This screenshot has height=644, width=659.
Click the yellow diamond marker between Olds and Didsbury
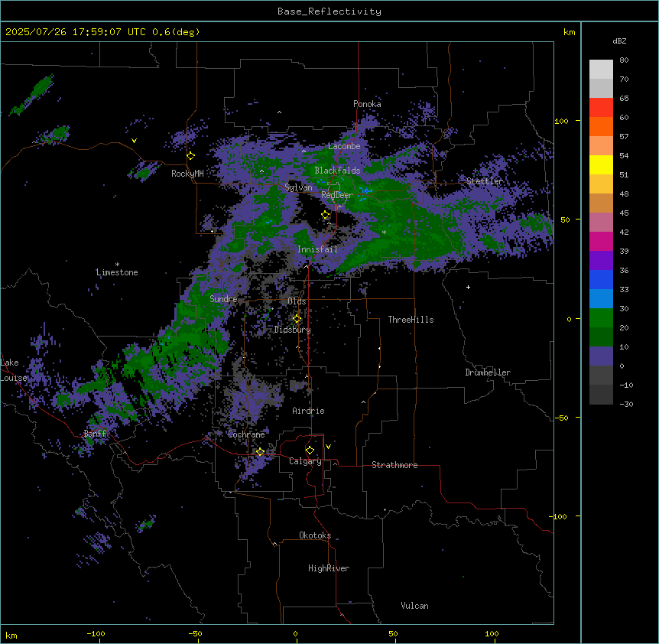297,319
